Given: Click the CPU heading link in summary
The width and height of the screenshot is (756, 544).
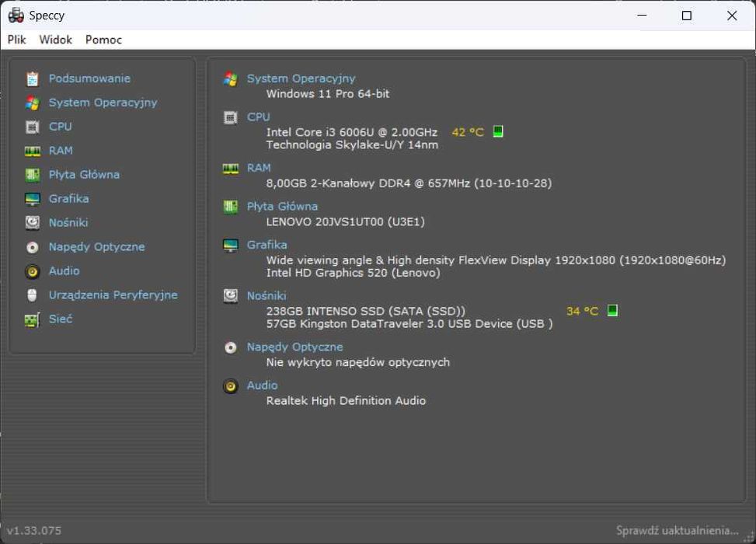Looking at the screenshot, I should point(259,117).
